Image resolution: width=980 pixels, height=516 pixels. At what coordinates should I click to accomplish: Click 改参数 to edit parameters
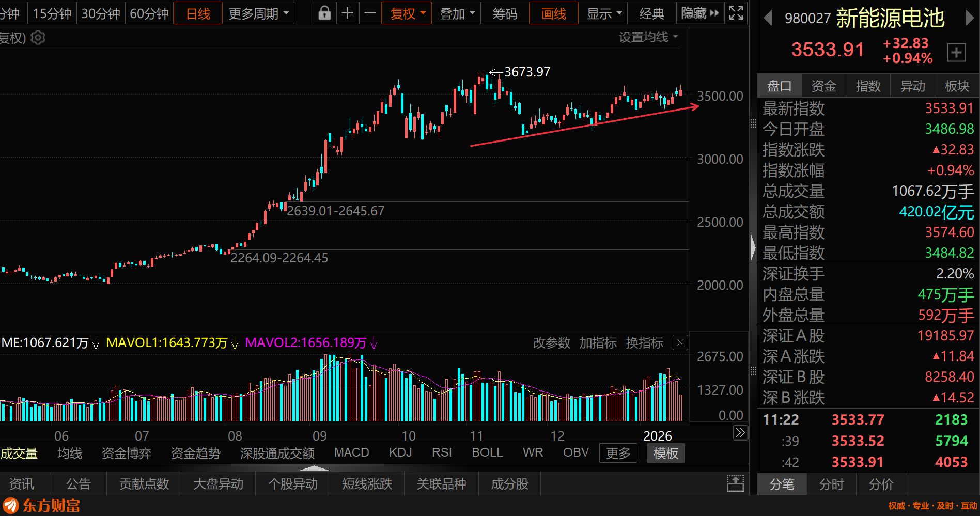[552, 343]
